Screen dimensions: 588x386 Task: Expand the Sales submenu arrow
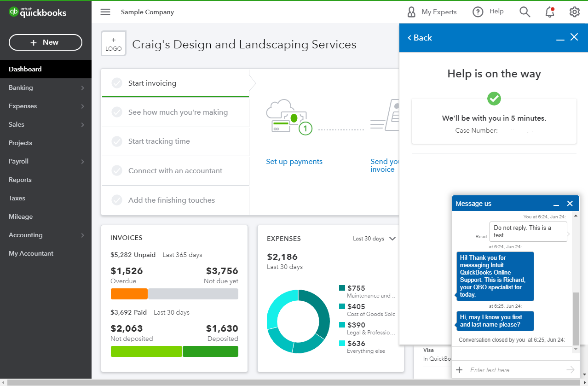[x=83, y=125]
